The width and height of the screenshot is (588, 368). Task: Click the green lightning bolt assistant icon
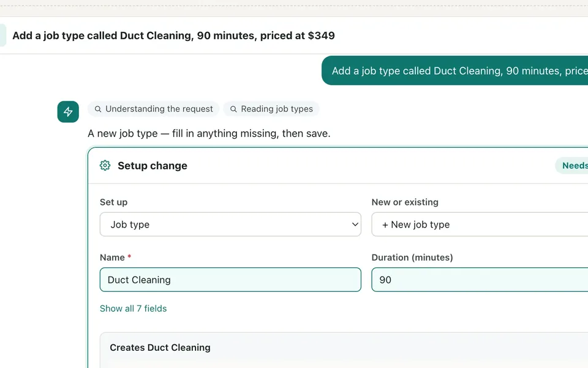click(68, 112)
